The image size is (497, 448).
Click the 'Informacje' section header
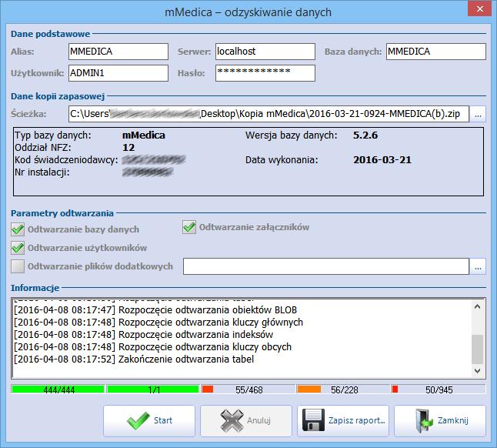[x=35, y=288]
